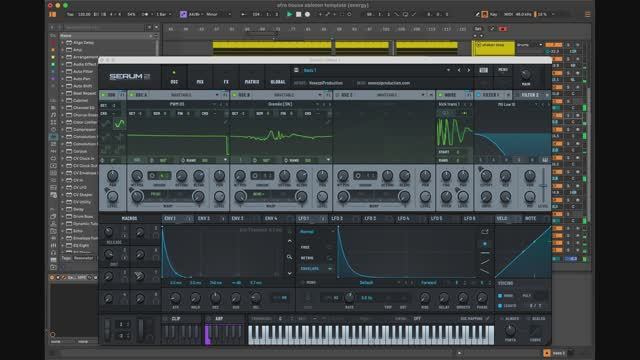Image resolution: width=640 pixels, height=360 pixels.
Task: Select the sine waveform for SUB oscillator
Action: 119,123
